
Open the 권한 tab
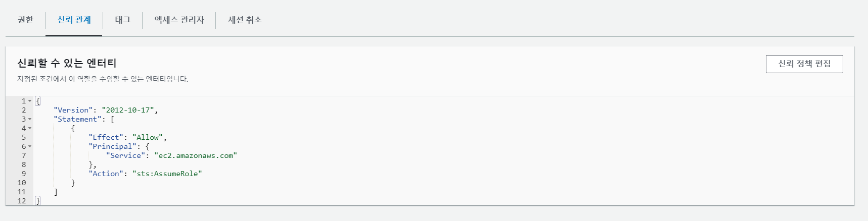point(25,20)
